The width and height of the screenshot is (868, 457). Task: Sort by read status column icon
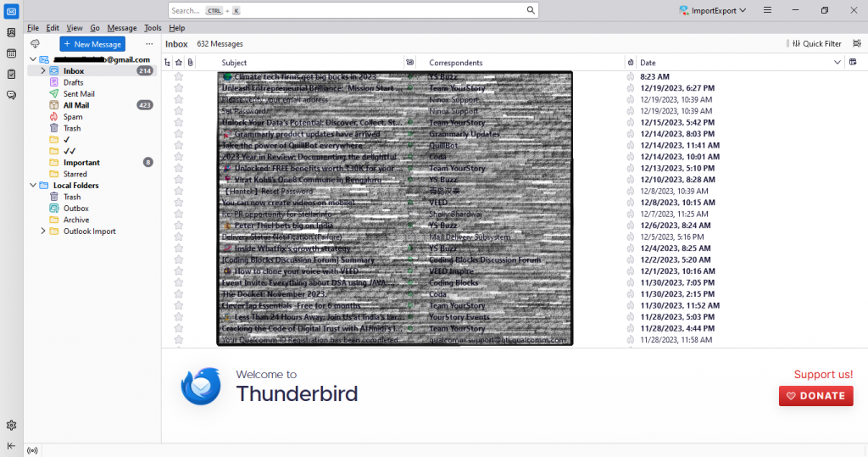(x=409, y=63)
